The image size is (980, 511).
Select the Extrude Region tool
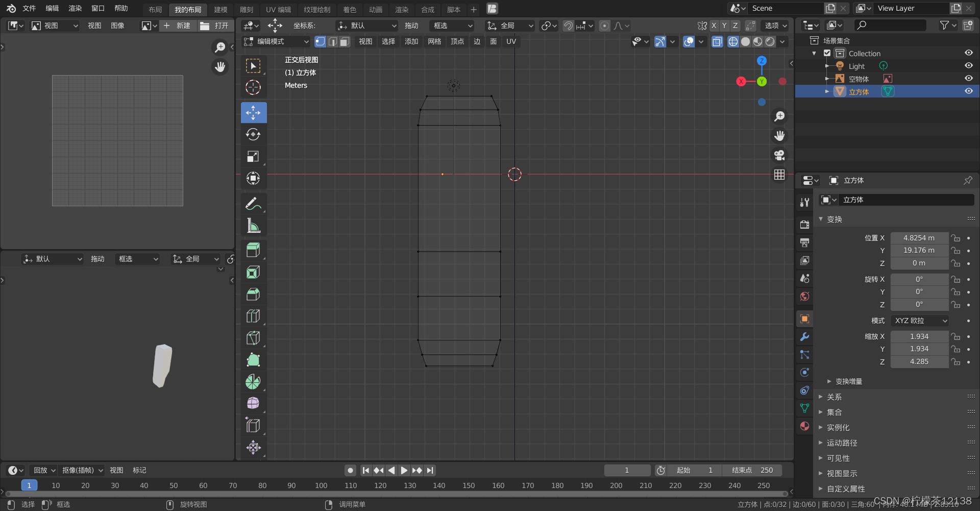tap(254, 250)
